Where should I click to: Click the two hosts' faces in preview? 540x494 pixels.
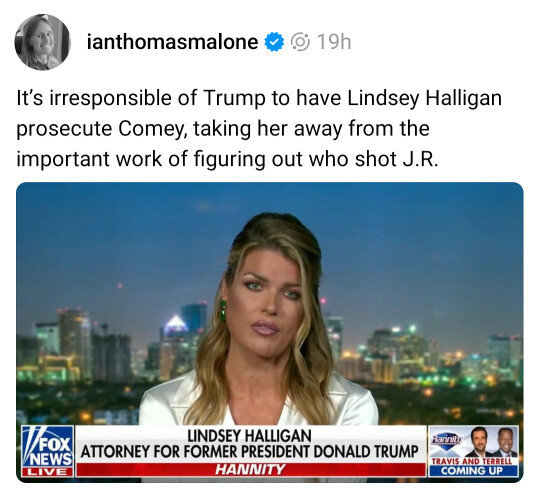[493, 442]
